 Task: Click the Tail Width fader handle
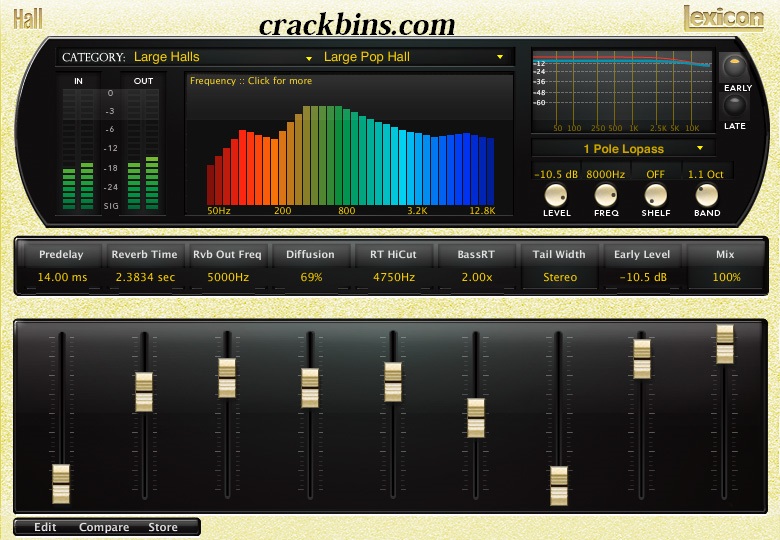point(559,486)
